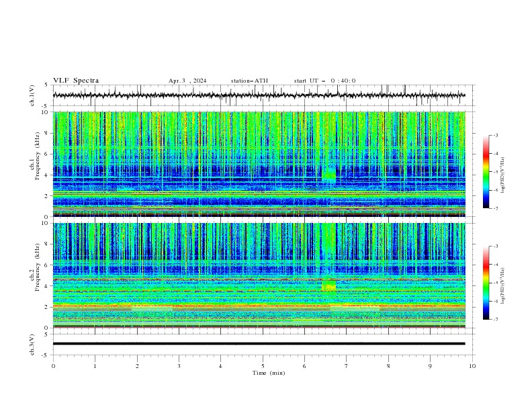The height and width of the screenshot is (411, 532).
Task: Click the "VLF Spectra" title text
Action: (x=76, y=81)
